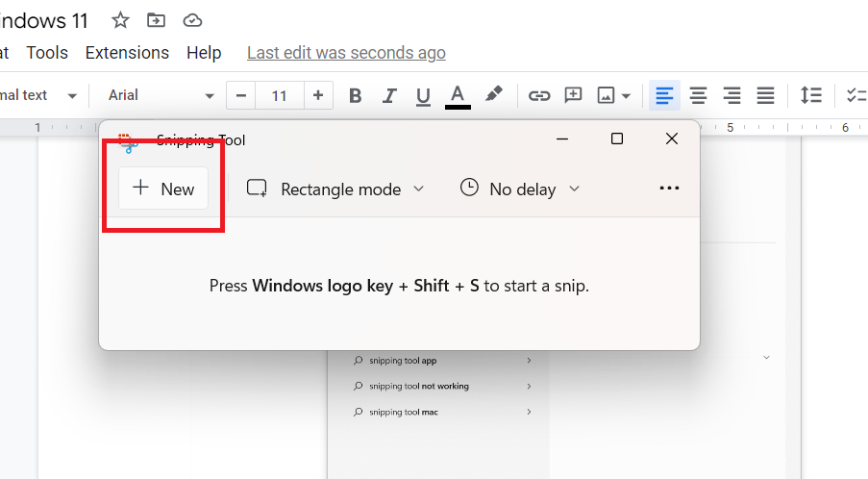868x479 pixels.
Task: Open the text color picker
Action: click(x=458, y=96)
